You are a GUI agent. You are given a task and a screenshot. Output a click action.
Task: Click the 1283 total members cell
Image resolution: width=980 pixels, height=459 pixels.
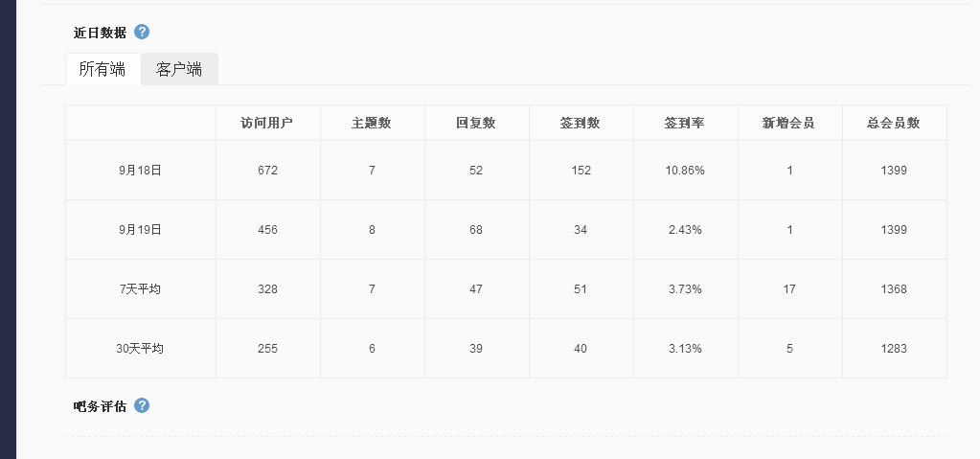[894, 349]
